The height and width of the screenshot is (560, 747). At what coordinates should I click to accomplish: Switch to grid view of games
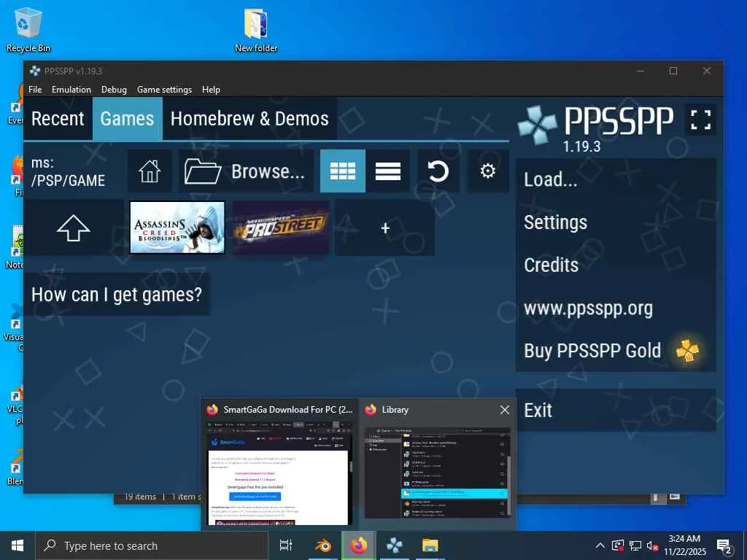point(343,171)
